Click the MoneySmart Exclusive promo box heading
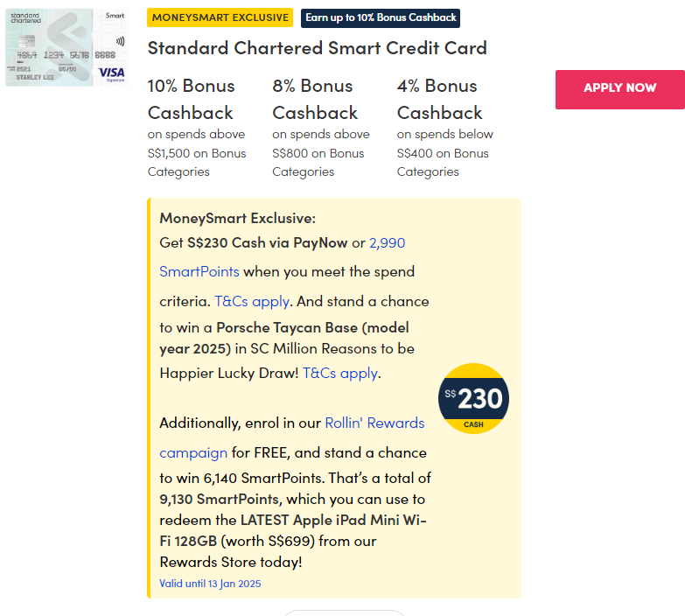Image resolution: width=685 pixels, height=616 pixels. pyautogui.click(x=237, y=218)
